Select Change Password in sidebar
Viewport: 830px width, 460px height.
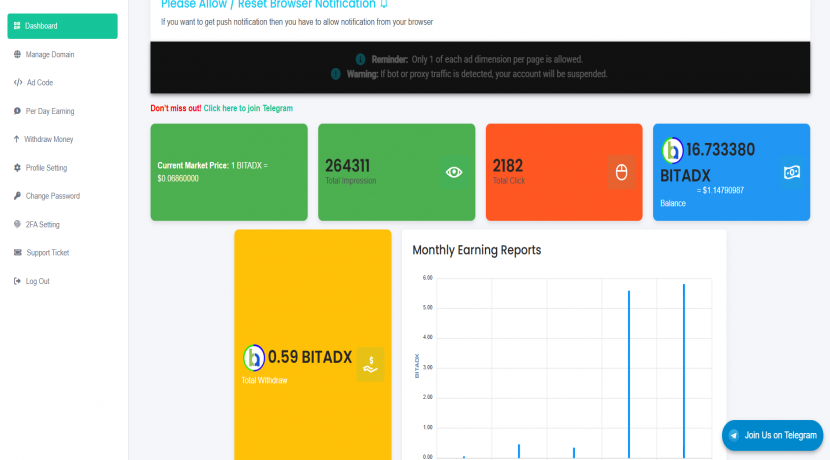pos(52,196)
